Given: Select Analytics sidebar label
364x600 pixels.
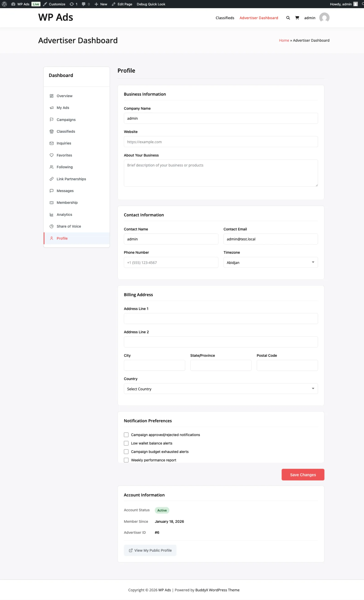Looking at the screenshot, I should [64, 214].
